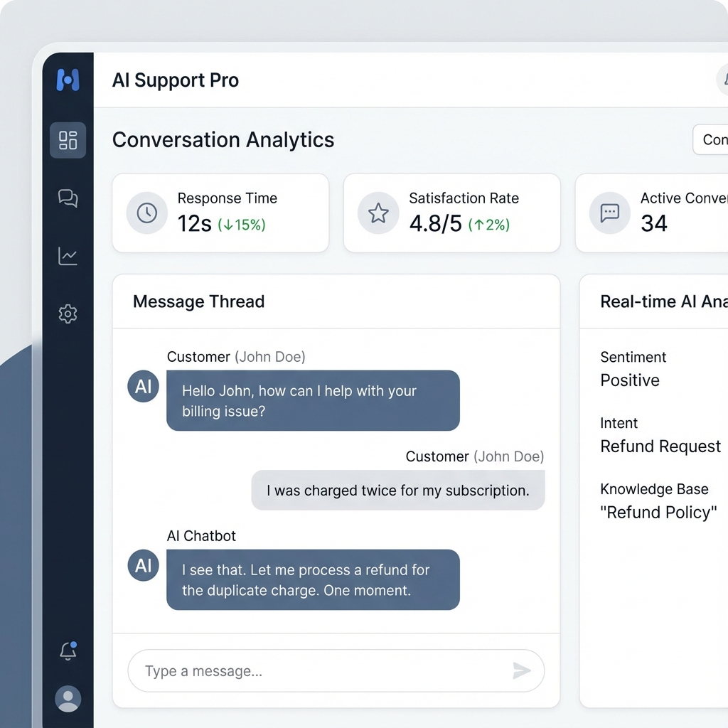Click the Refund Request intent label
Image resolution: width=728 pixels, height=728 pixels.
(x=660, y=446)
